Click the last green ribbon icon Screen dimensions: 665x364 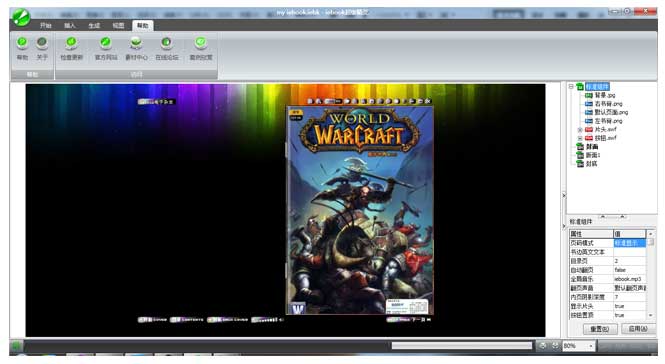click(x=201, y=48)
